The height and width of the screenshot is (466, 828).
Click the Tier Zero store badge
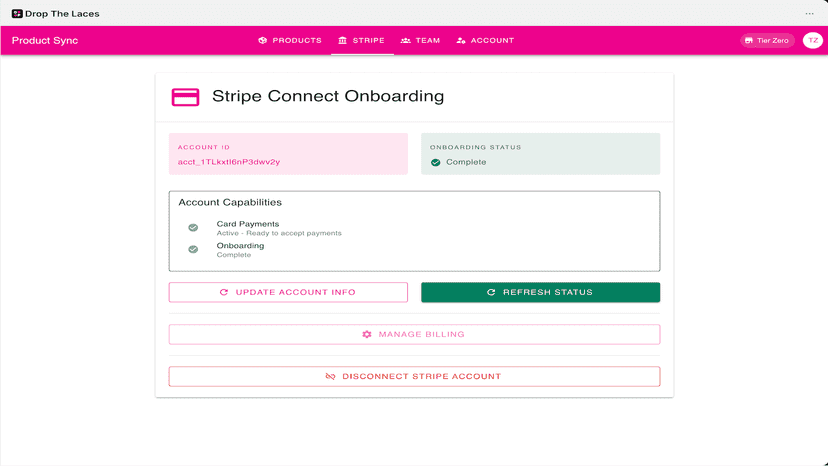coord(767,40)
